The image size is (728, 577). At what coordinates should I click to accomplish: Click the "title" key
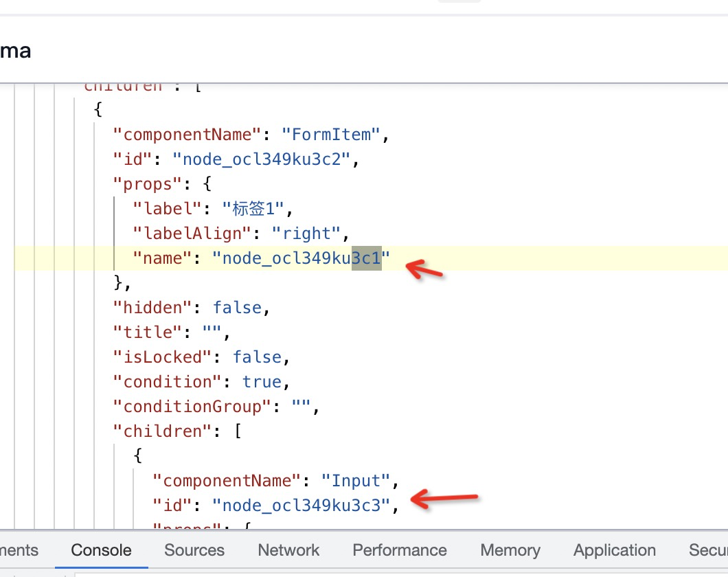[x=148, y=332]
